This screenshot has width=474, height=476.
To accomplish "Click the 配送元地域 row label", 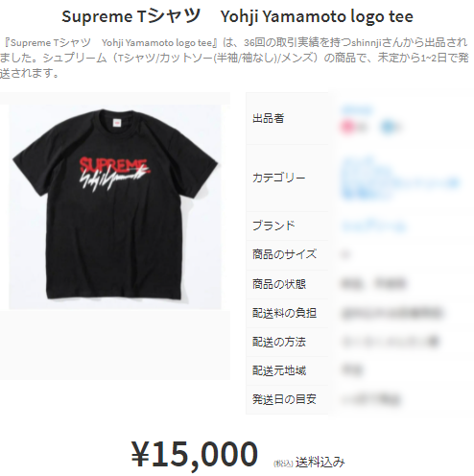I will pos(279,370).
